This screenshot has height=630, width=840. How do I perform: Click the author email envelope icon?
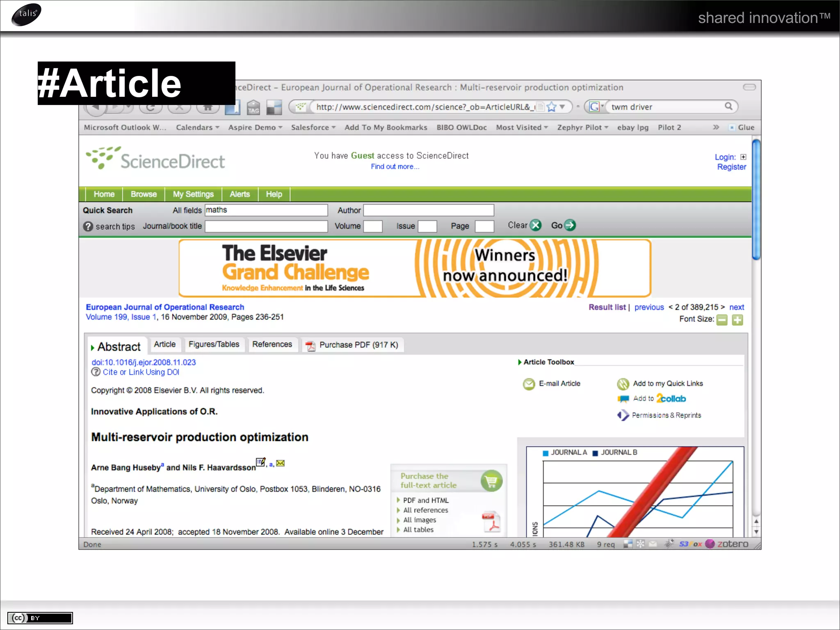tap(281, 463)
